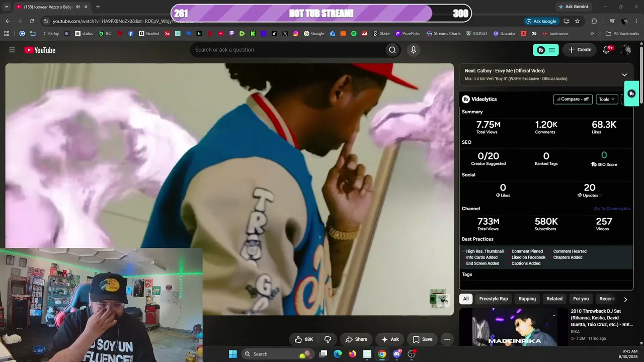
Task: Open the PrizePicks bookmark
Action: tap(408, 34)
